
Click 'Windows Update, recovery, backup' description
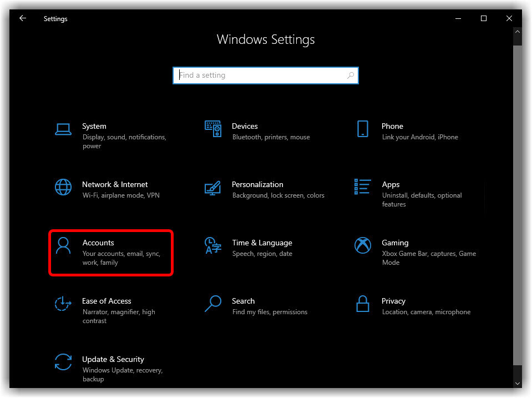[123, 375]
